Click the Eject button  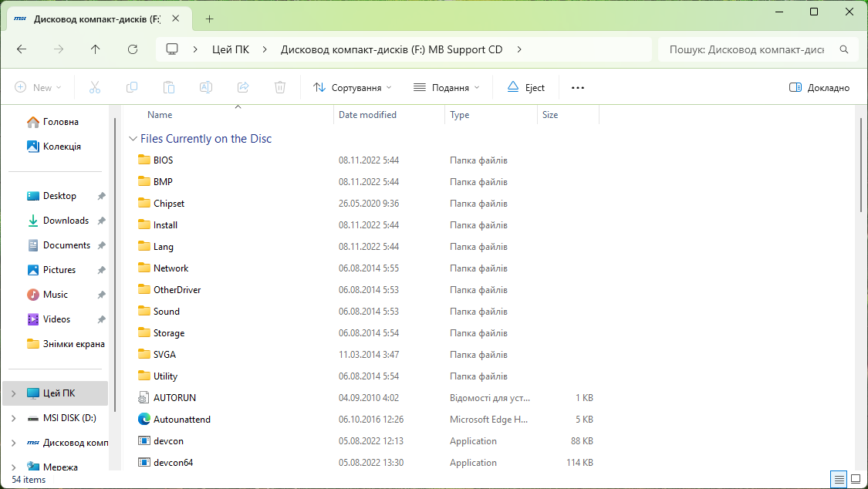526,87
